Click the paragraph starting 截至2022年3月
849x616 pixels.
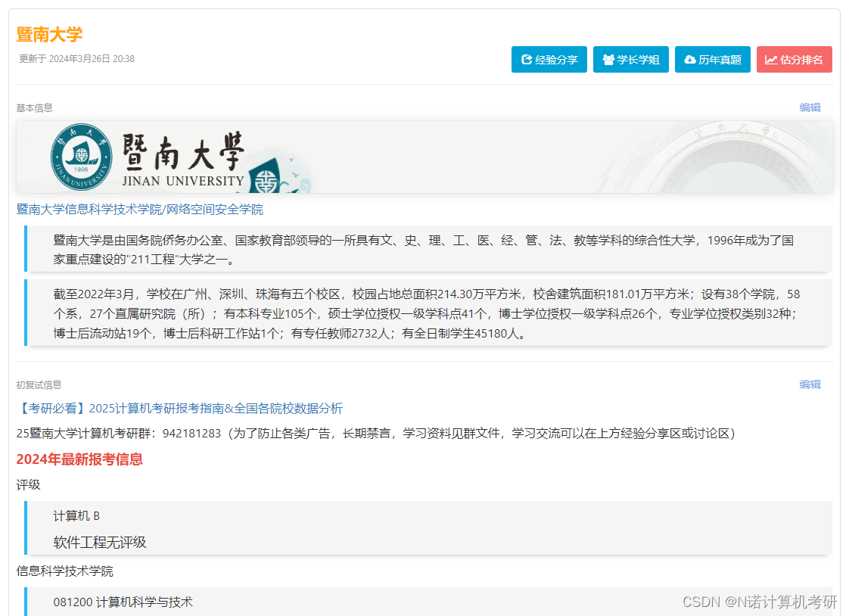coord(430,313)
